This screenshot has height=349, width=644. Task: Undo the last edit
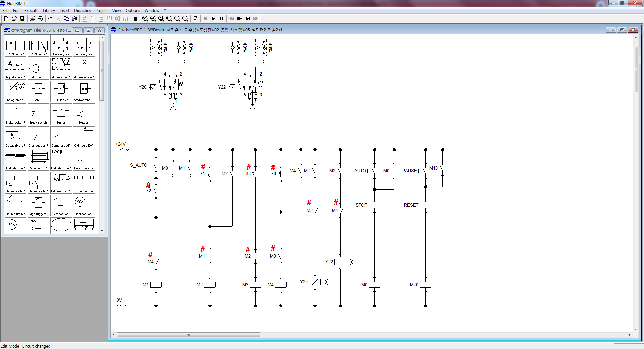(50, 19)
